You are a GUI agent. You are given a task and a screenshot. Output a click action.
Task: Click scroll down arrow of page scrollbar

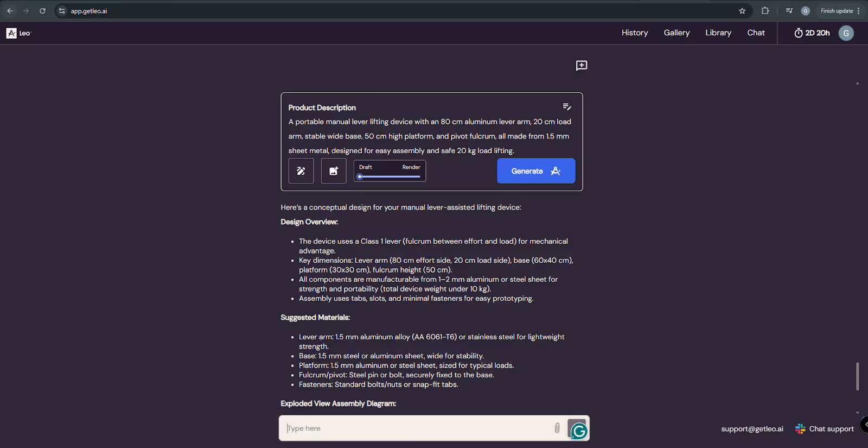tap(857, 413)
